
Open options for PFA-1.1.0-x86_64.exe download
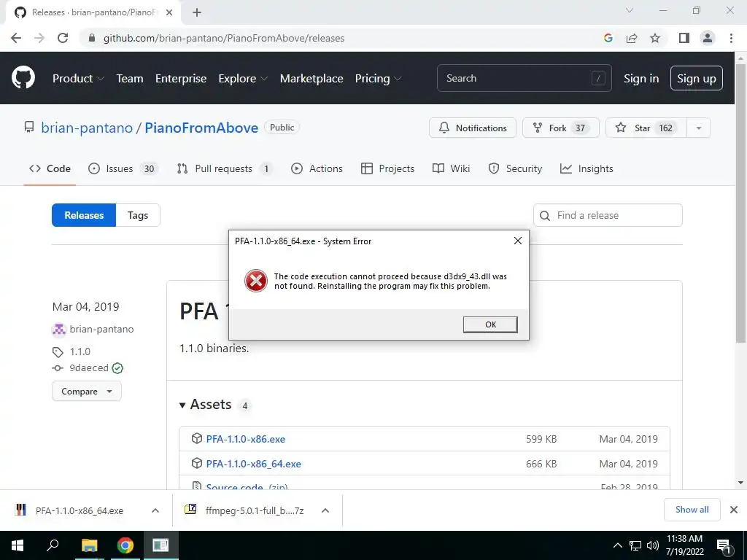click(x=155, y=510)
